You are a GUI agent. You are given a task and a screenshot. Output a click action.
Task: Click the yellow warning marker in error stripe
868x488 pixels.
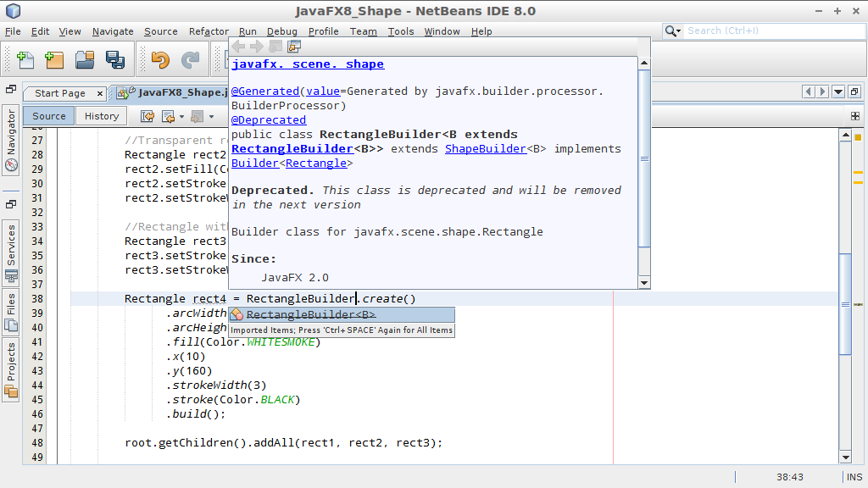858,137
